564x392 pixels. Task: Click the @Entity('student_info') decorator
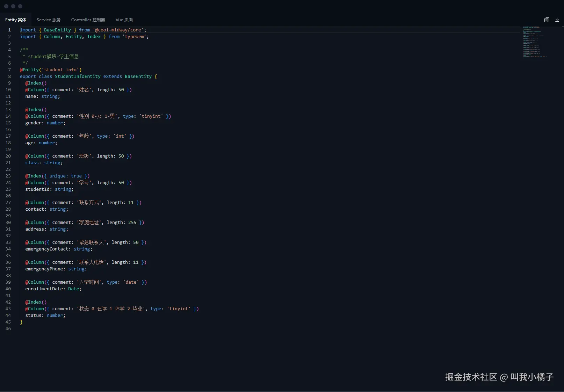[51, 70]
